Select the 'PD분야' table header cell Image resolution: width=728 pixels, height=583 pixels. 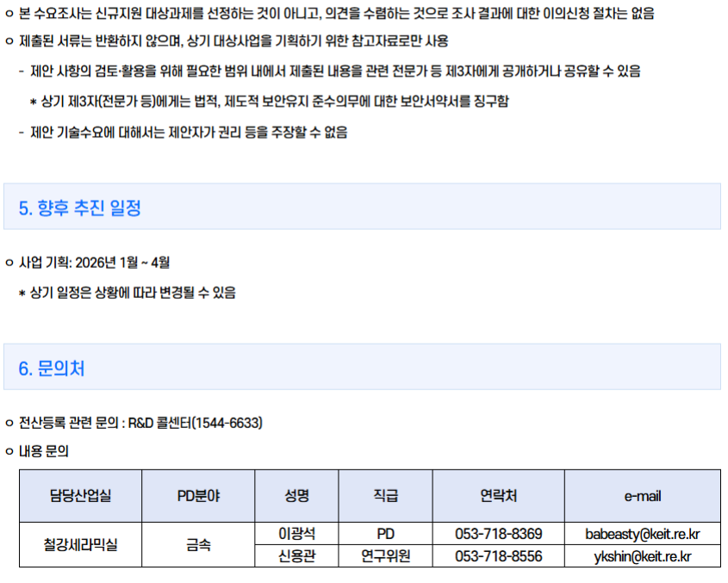pos(198,496)
